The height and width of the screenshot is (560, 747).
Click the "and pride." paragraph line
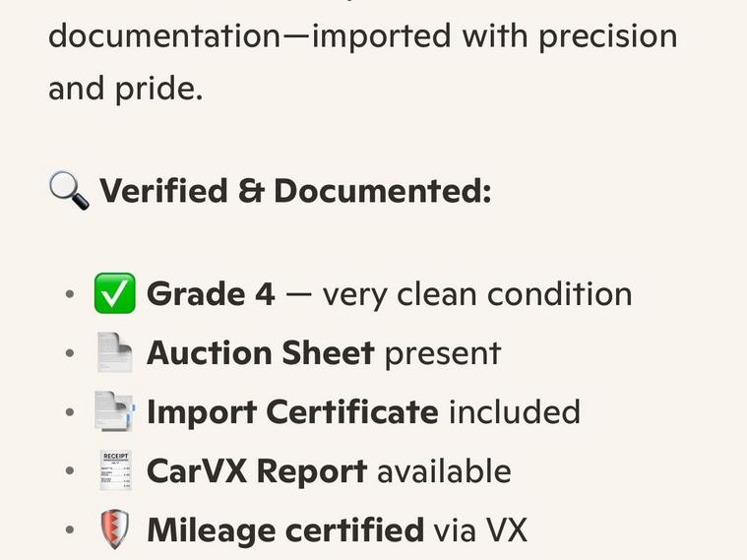[x=125, y=89]
